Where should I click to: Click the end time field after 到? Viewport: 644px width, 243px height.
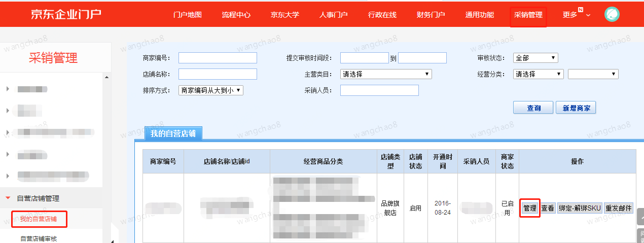[422, 58]
